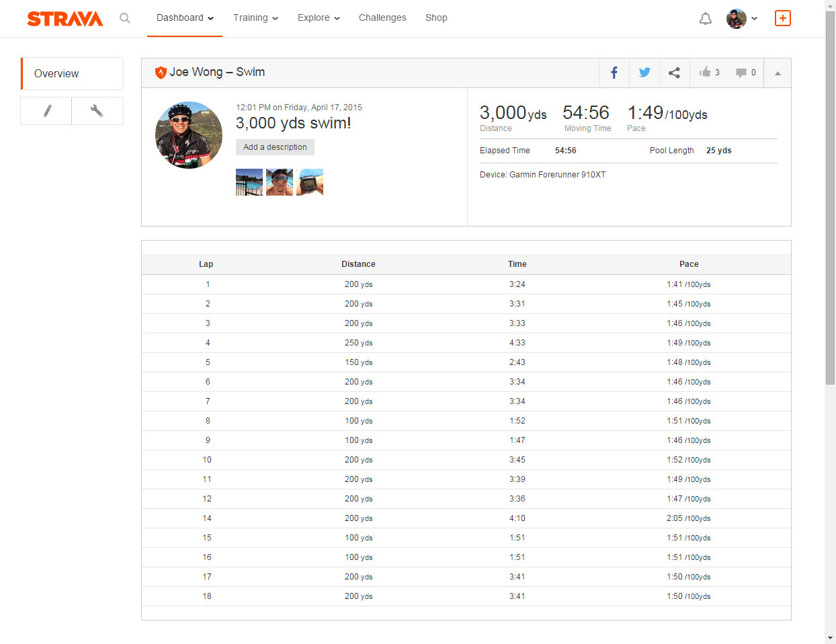Click the Pool Length 25 yds value
The height and width of the screenshot is (644, 836).
click(x=718, y=151)
